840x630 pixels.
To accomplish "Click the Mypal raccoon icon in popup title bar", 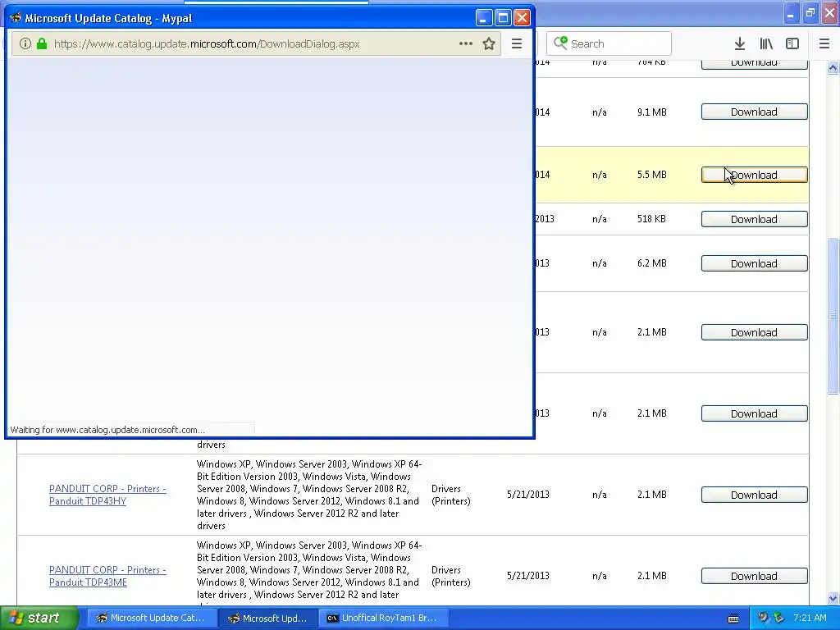I will tap(16, 18).
